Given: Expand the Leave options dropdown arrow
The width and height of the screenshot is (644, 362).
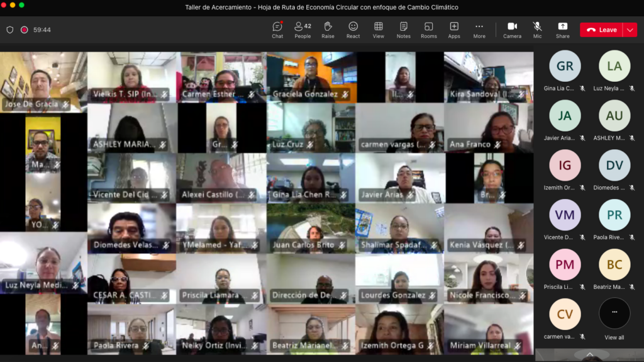Looking at the screenshot, I should point(630,30).
